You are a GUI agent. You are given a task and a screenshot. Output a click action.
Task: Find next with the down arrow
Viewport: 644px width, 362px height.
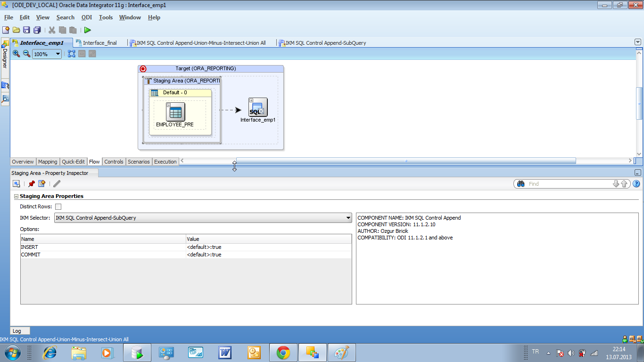(616, 184)
